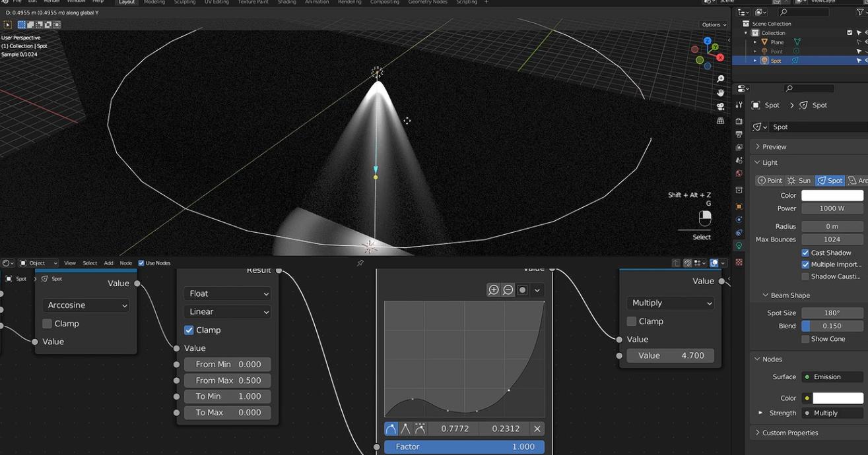Adjust the spot Blend 0.150 slider
Viewport: 868px width, 455px height.
coord(832,326)
